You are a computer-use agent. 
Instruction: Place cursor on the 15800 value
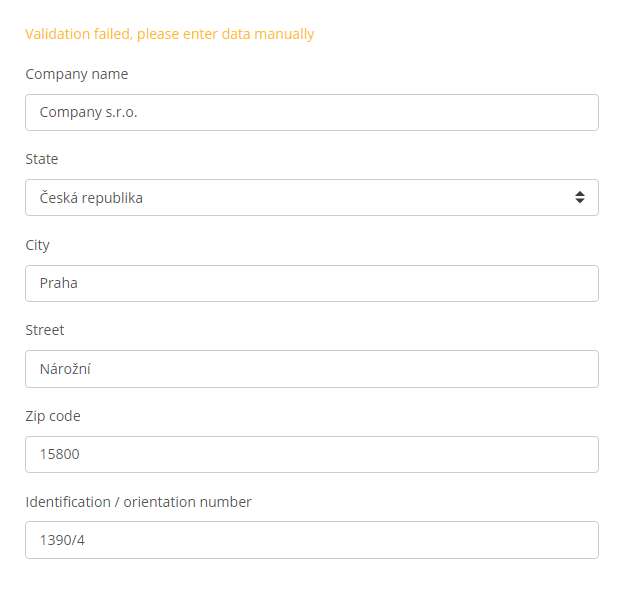point(59,454)
